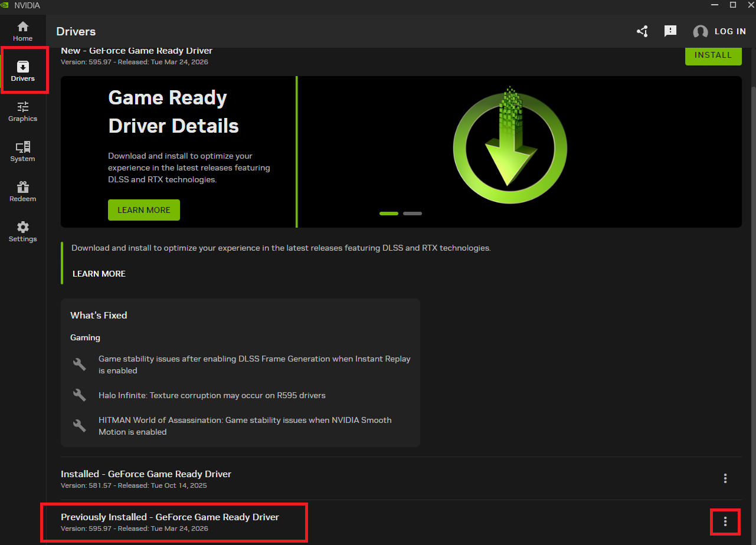Viewport: 756px width, 545px height.
Task: Maximize the NVIDIA app window
Action: tap(733, 5)
